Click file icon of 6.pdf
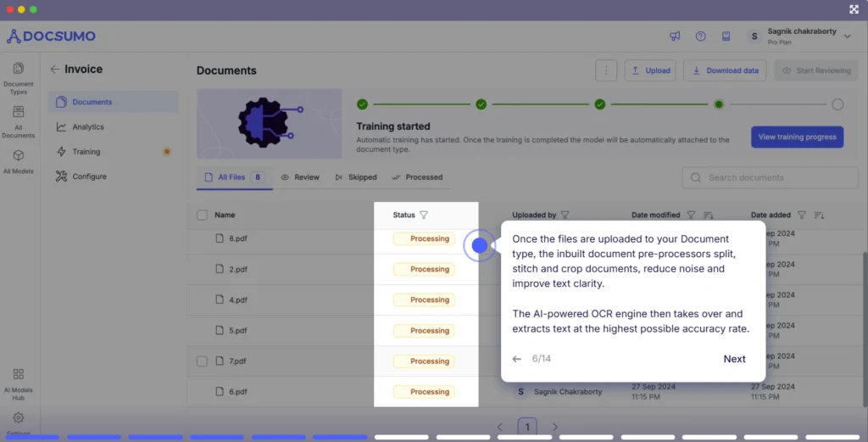868x442 pixels. [x=220, y=391]
